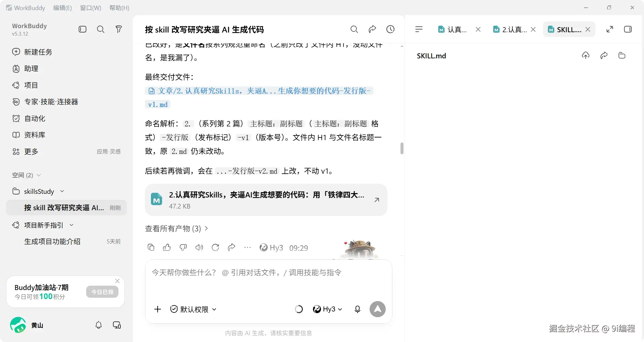644x342 pixels.
Task: Switch to the 2.认真... file tab
Action: (510, 30)
